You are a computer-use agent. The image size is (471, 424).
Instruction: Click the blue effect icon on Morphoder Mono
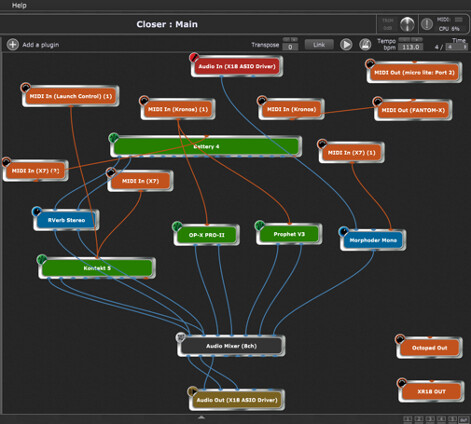point(343,231)
